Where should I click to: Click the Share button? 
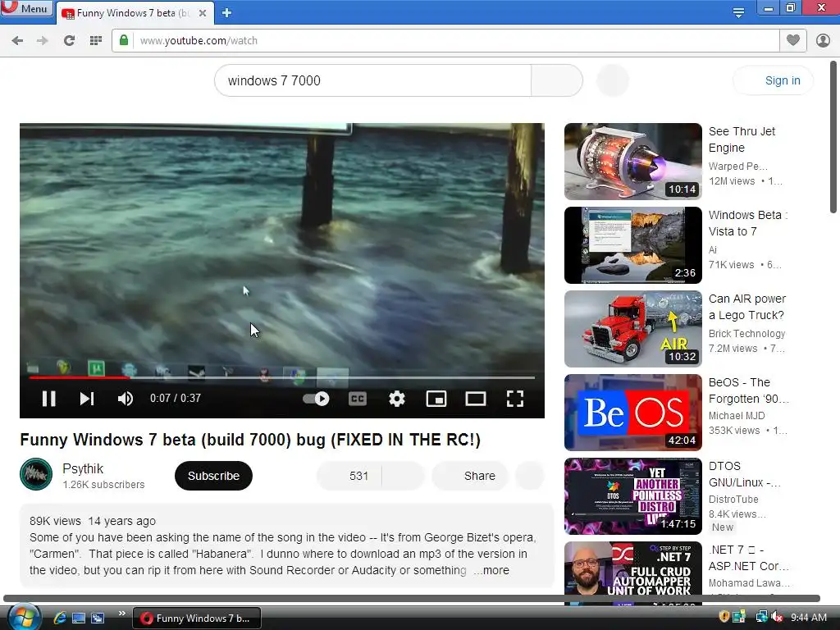point(470,476)
